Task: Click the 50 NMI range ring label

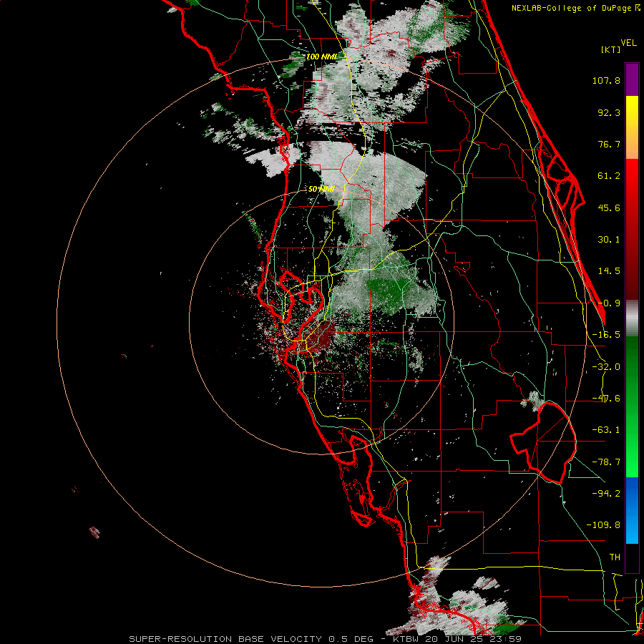Action: [321, 189]
